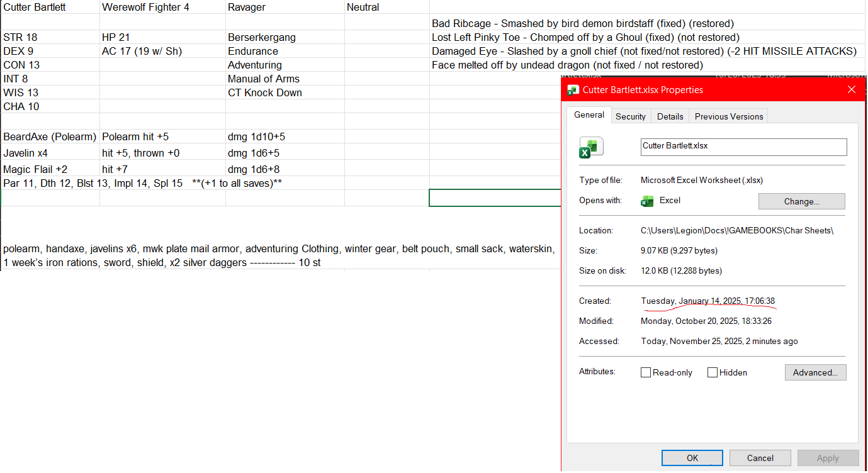Screen dimensions: 868x473
Task: Select the 'Neutral' alignment cell
Action: (386, 8)
